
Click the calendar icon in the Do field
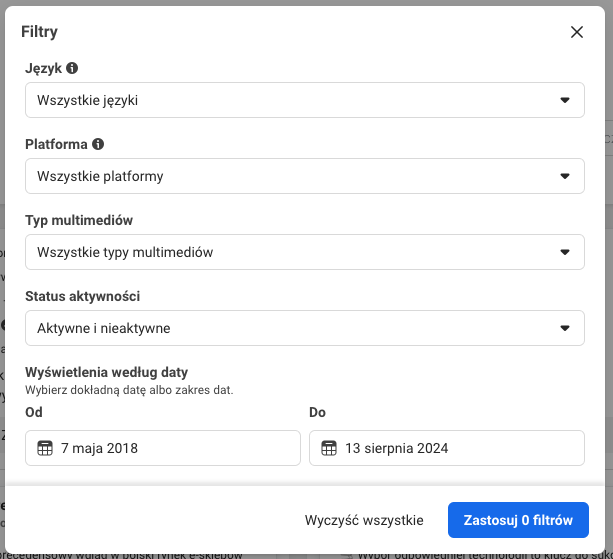point(329,448)
